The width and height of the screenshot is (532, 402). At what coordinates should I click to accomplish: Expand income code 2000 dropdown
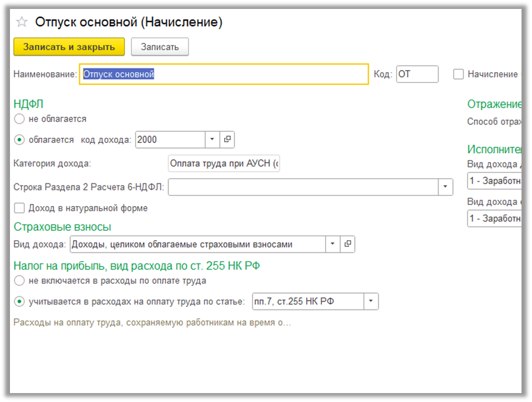212,139
